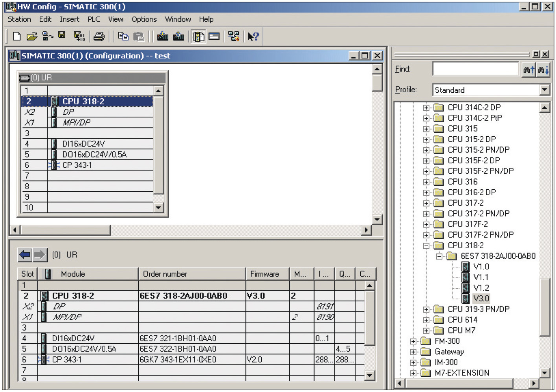The height and width of the screenshot is (392, 556).
Task: Open the Station menu
Action: (19, 19)
